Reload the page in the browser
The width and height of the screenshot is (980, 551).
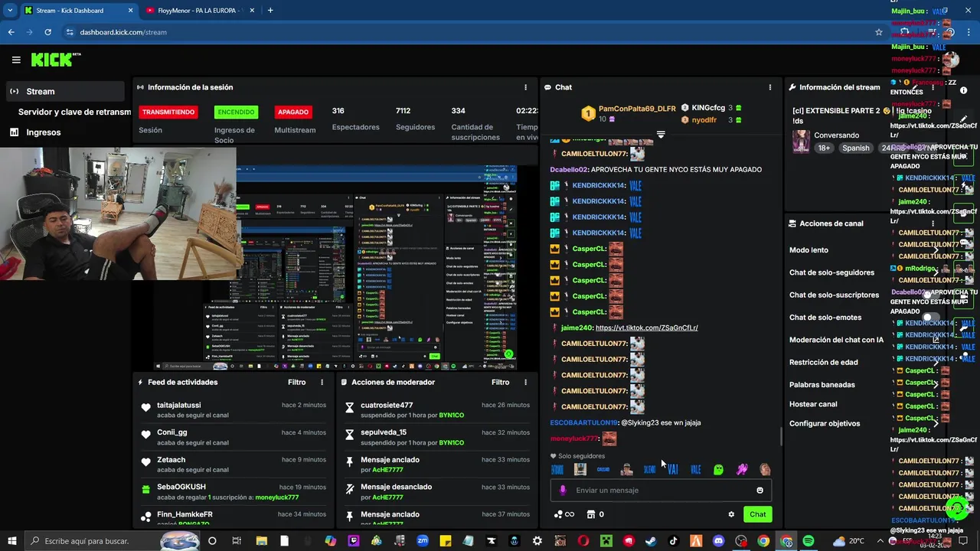click(47, 32)
